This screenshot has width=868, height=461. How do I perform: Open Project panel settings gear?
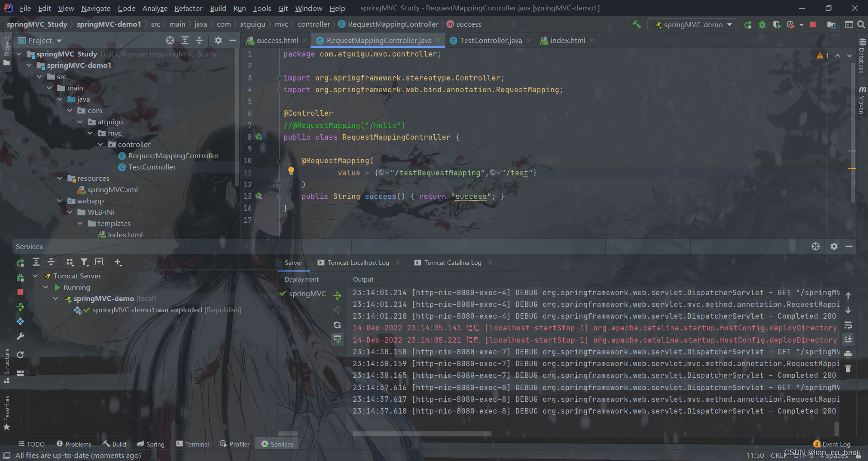pyautogui.click(x=218, y=40)
